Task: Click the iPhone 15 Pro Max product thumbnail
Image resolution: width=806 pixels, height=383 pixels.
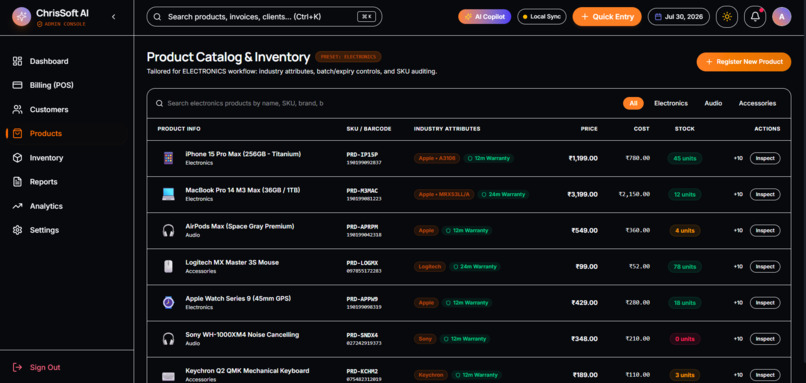Action: (168, 158)
